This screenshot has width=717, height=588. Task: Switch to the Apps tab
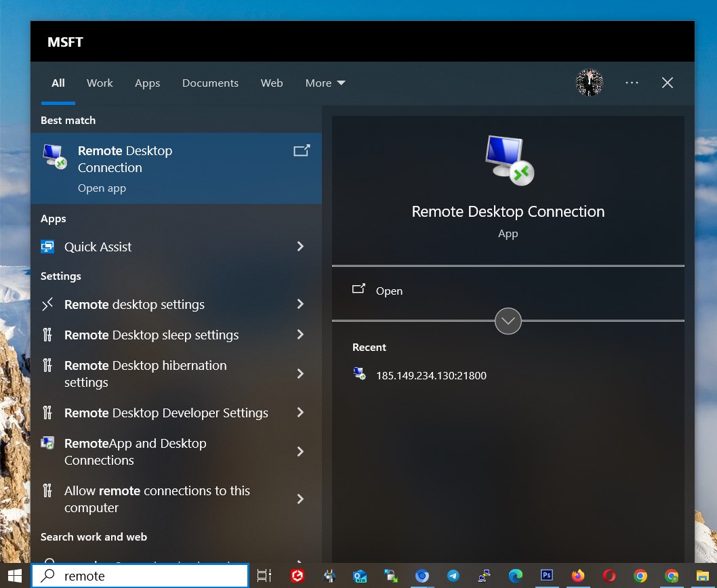point(147,83)
